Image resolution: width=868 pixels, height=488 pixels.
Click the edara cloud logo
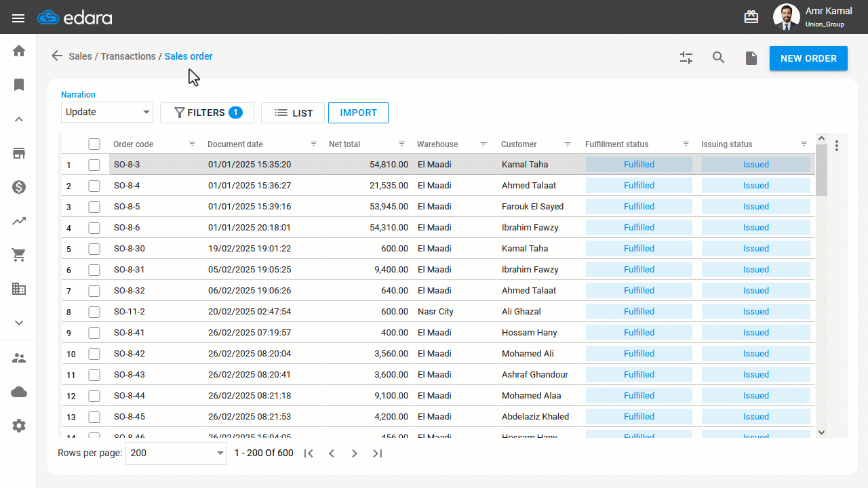click(75, 18)
